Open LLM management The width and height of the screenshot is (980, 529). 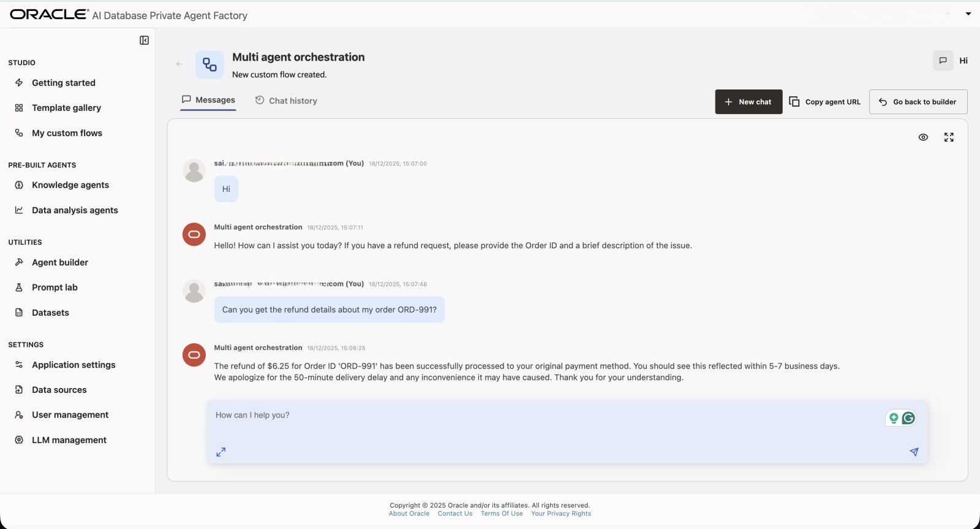pyautogui.click(x=69, y=440)
